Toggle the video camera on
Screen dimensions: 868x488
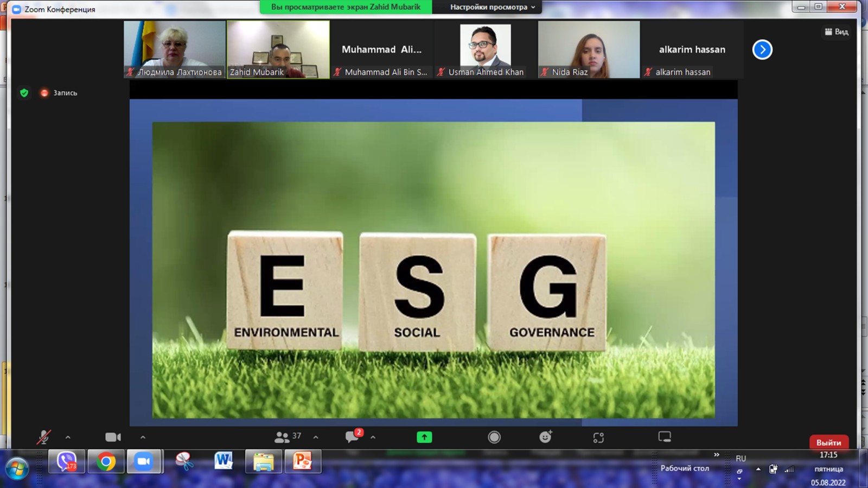pos(113,437)
